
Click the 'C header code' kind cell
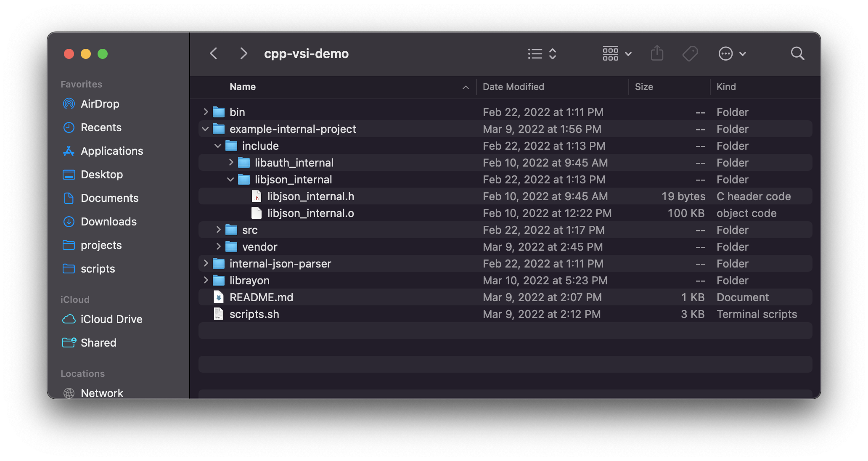pyautogui.click(x=754, y=196)
